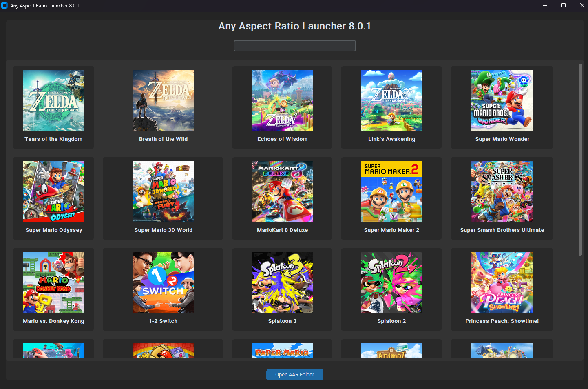This screenshot has width=588, height=389.
Task: Open Splatoon 2 cover art
Action: (x=391, y=283)
